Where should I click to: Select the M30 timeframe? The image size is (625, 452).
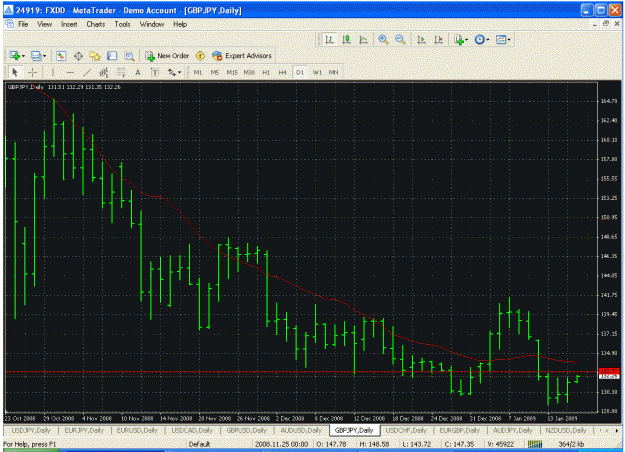coord(249,72)
